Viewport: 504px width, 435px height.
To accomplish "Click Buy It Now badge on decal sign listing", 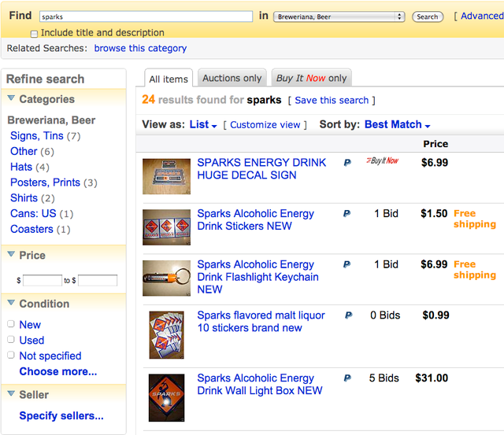I will click(382, 160).
